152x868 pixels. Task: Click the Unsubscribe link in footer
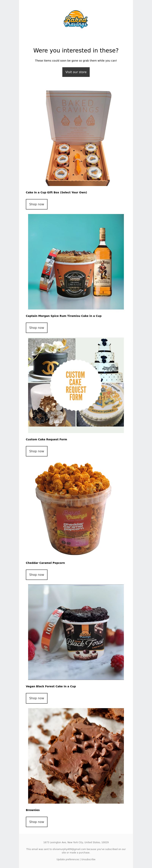coord(89,859)
